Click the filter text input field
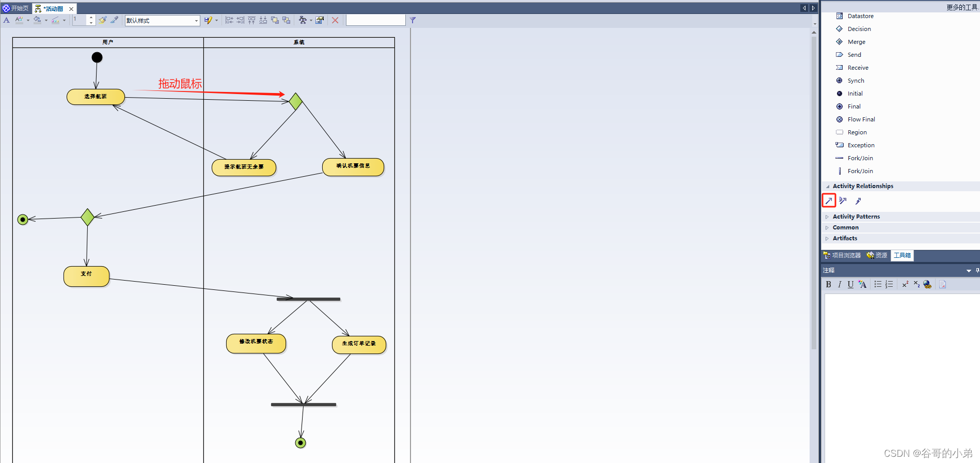This screenshot has width=980, height=463. pyautogui.click(x=375, y=20)
